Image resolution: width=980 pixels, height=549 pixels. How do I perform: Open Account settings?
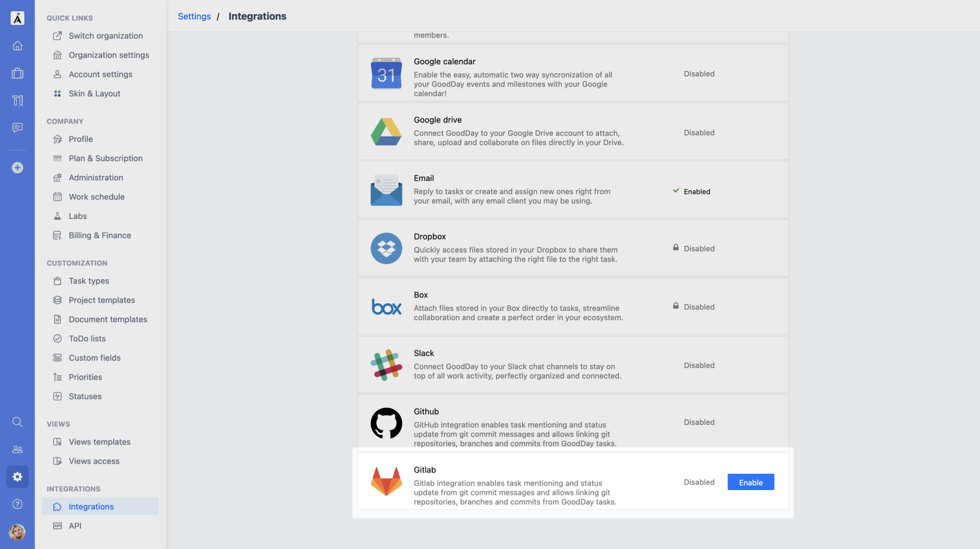[x=100, y=74]
